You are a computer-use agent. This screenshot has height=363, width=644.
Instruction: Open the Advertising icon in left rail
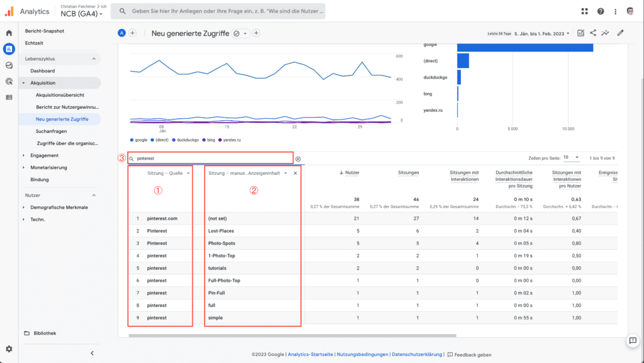[9, 81]
